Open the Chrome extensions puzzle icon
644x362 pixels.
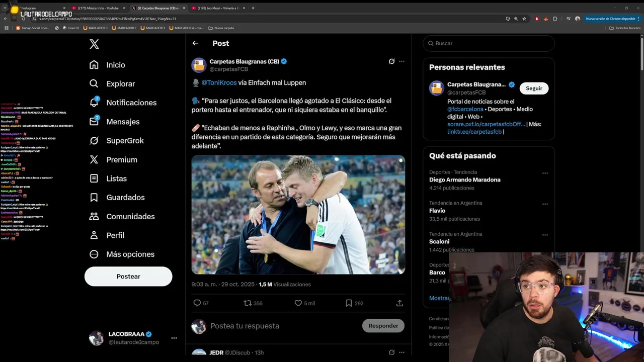coord(555,19)
